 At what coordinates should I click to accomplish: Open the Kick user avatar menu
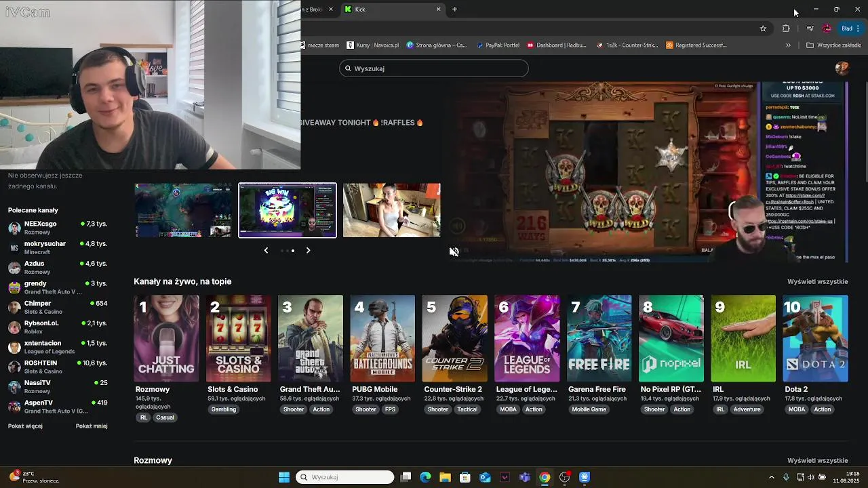842,68
